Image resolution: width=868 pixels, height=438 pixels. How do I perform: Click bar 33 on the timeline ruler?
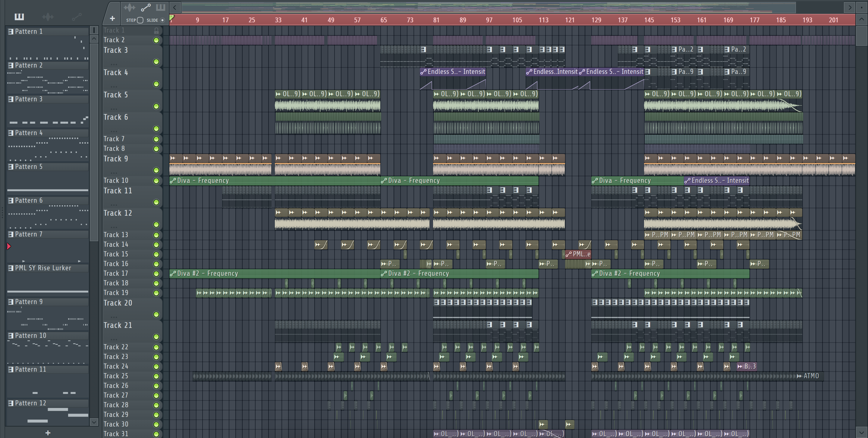pos(278,20)
